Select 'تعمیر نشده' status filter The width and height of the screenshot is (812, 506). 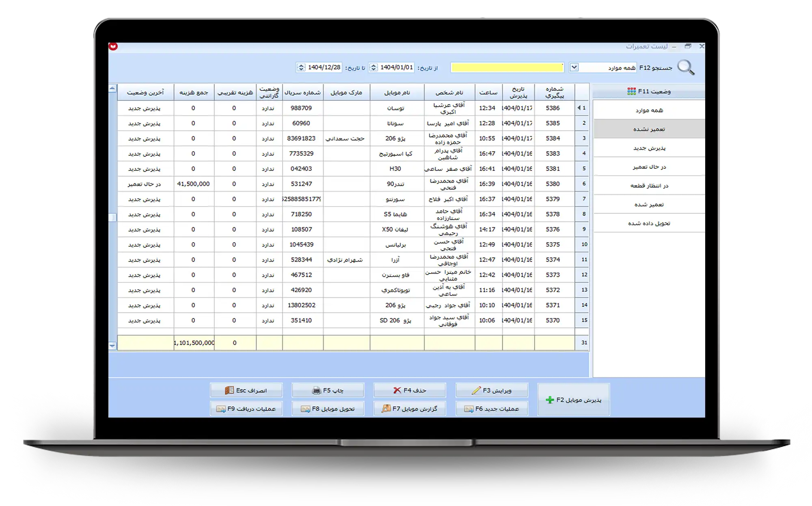(649, 129)
